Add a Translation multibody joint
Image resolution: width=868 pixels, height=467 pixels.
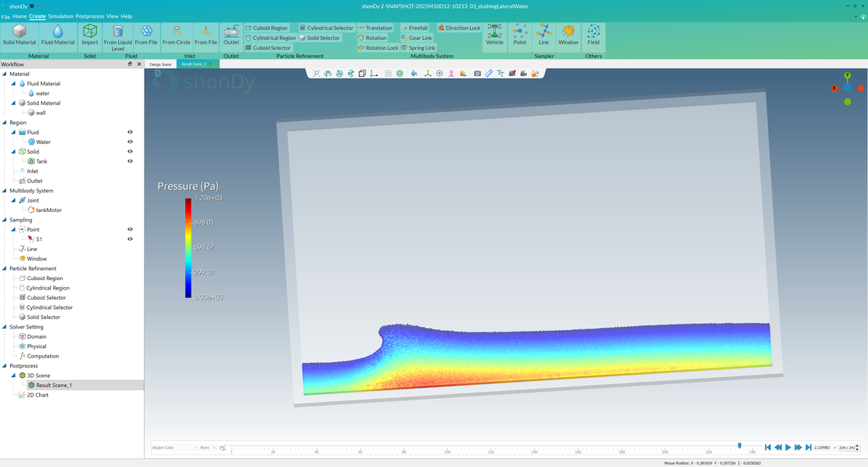pos(378,27)
